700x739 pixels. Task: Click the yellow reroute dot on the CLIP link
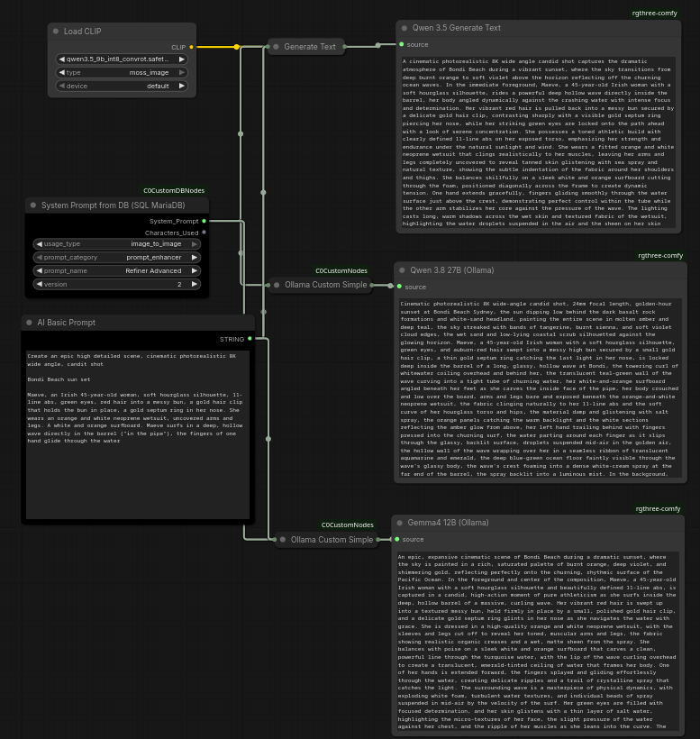click(x=236, y=47)
